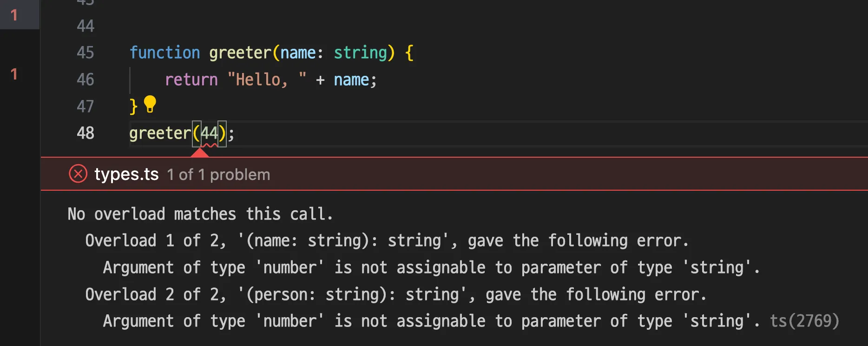Click the 'function' keyword on line 45
The width and height of the screenshot is (868, 346).
point(164,53)
